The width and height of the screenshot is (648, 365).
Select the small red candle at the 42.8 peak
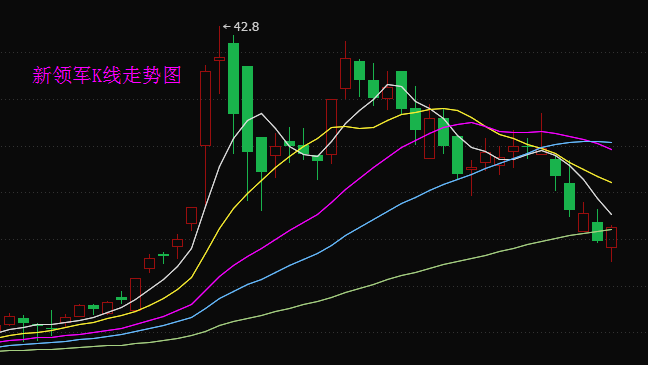(219, 59)
